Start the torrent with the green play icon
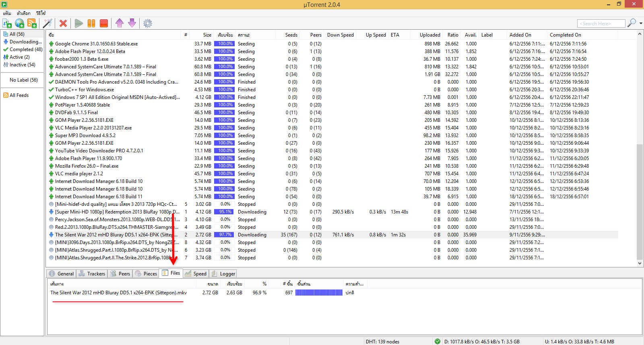The image size is (644, 345). 79,23
